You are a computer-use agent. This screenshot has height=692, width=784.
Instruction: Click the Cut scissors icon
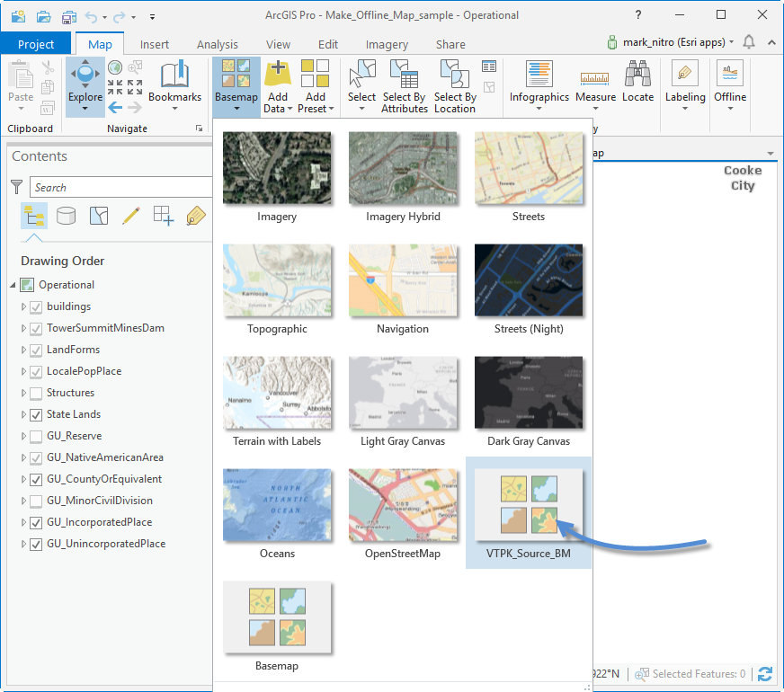48,67
